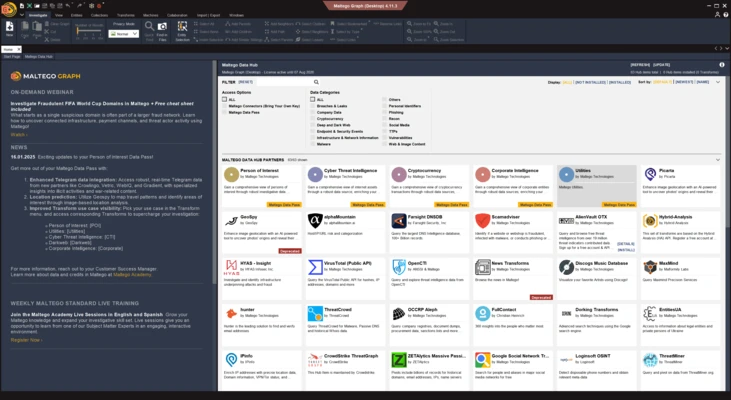Image resolution: width=731 pixels, height=400 pixels.
Task: Click the MaxMind hub item icon
Action: 650,267
